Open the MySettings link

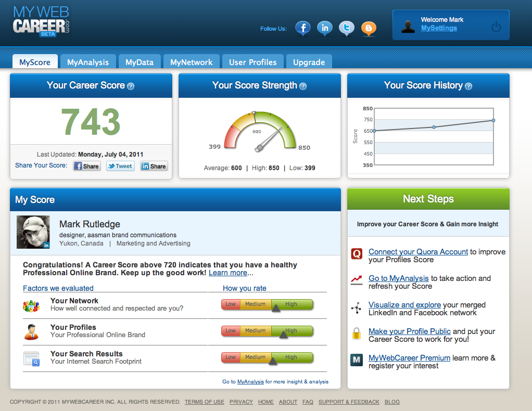coord(439,28)
